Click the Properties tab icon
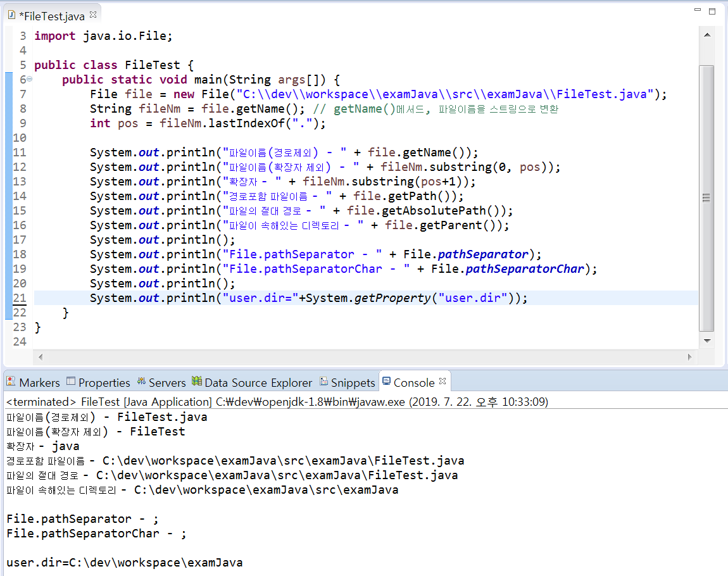This screenshot has width=728, height=576. coord(70,382)
